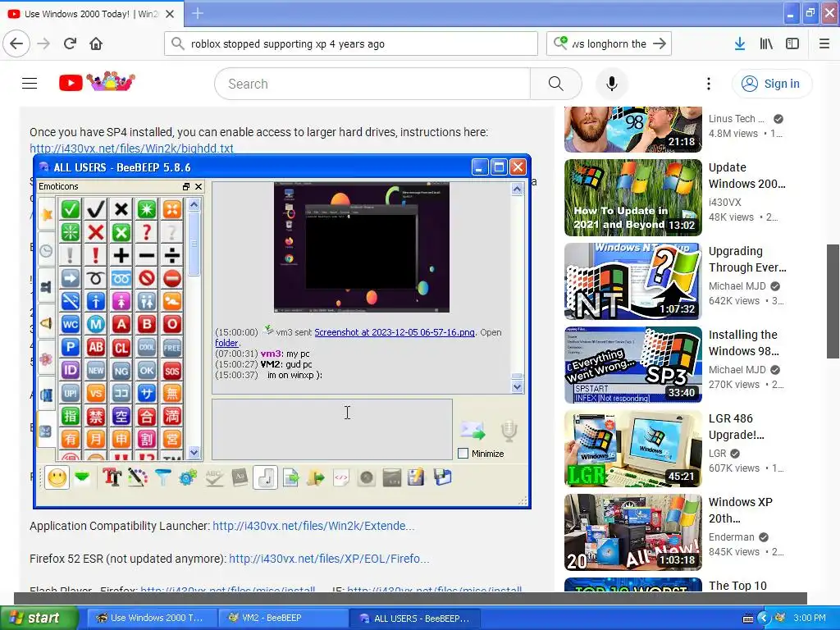Click the YouTube search magnifier button
Viewport: 840px width, 630px height.
[556, 84]
